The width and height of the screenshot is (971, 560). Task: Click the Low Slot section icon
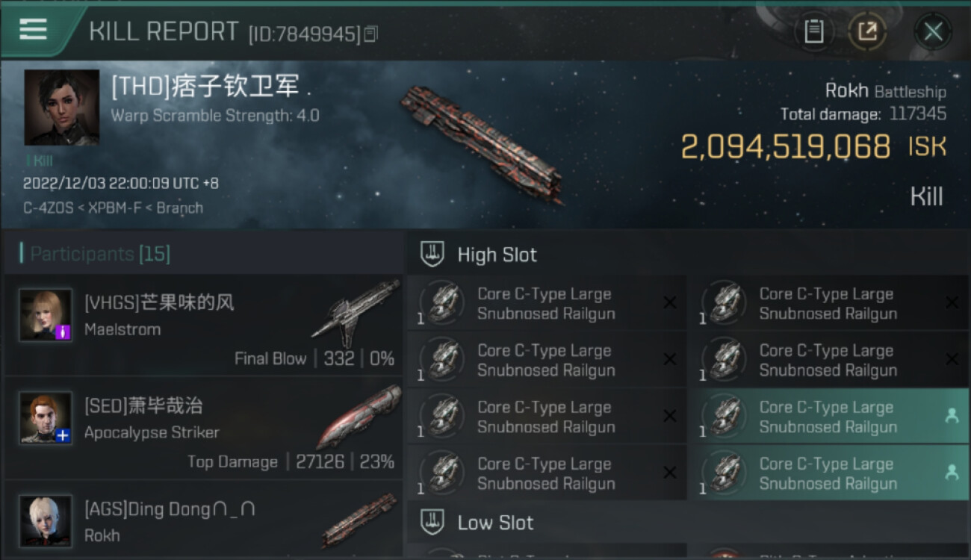point(432,523)
